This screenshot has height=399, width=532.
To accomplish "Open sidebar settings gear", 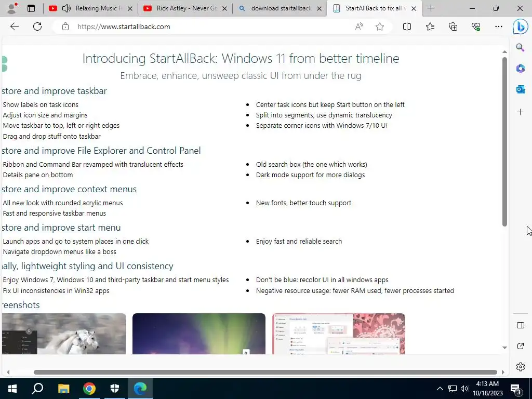I will [521, 367].
